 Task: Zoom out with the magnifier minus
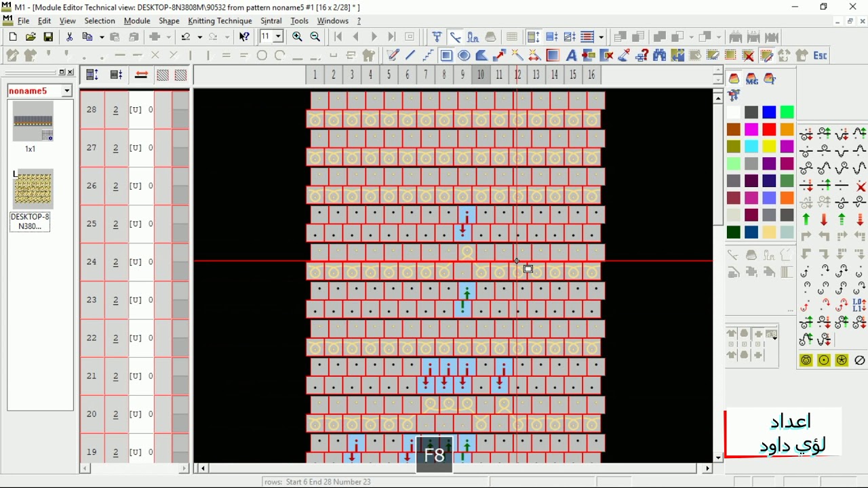pyautogui.click(x=315, y=37)
